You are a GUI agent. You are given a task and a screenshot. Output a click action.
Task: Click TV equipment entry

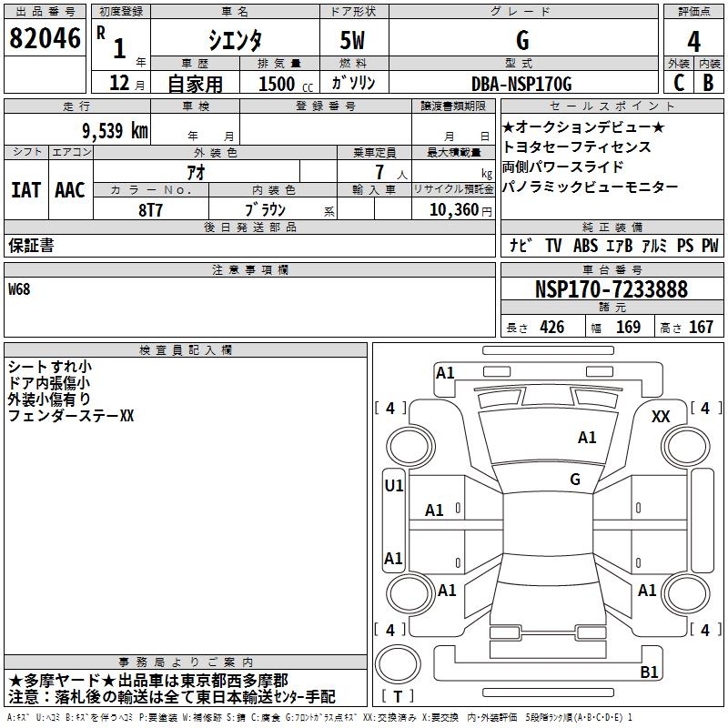click(x=553, y=245)
